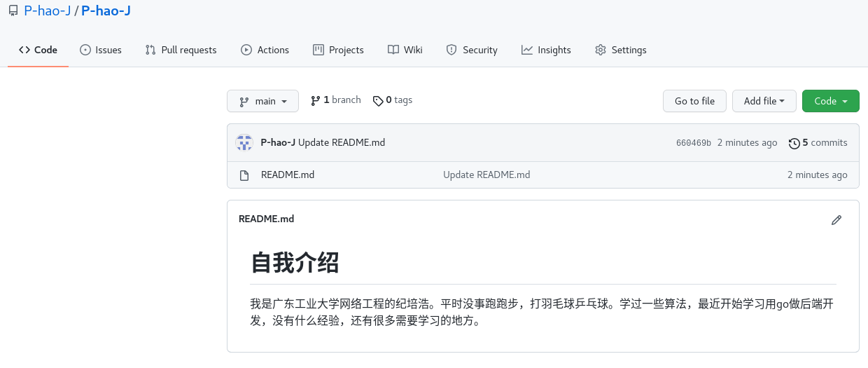Expand the main branch selector dropdown
Viewport: 868px width, 368px height.
262,101
